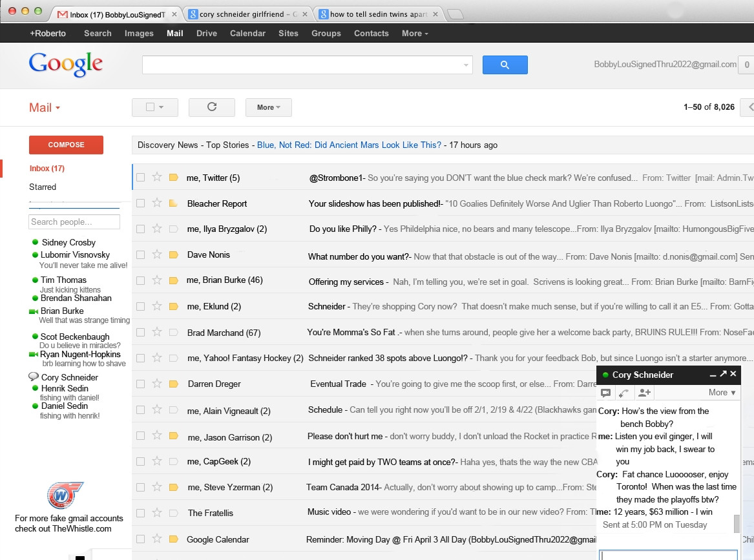Open the More dropdown in Cory Schneider chat
Screen dimensions: 754x560
722,393
